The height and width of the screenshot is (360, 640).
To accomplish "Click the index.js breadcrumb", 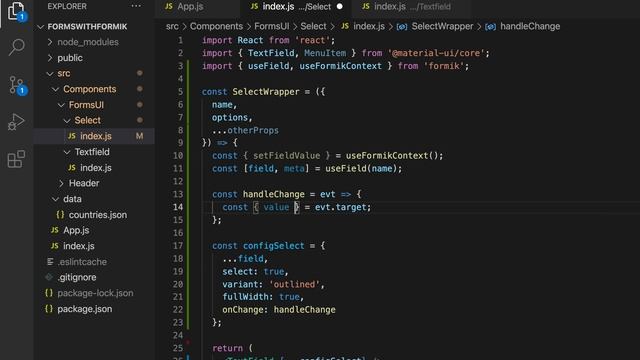I will (369, 27).
